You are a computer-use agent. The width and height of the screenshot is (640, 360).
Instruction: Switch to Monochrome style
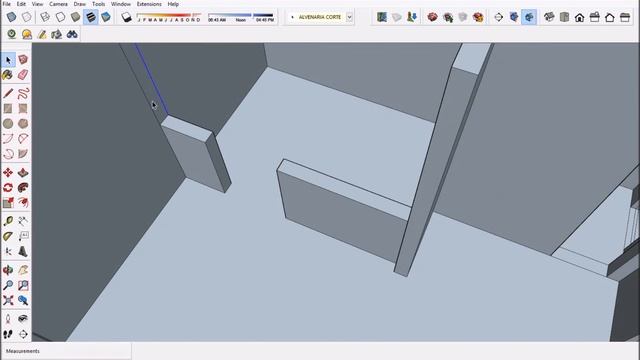point(106,17)
